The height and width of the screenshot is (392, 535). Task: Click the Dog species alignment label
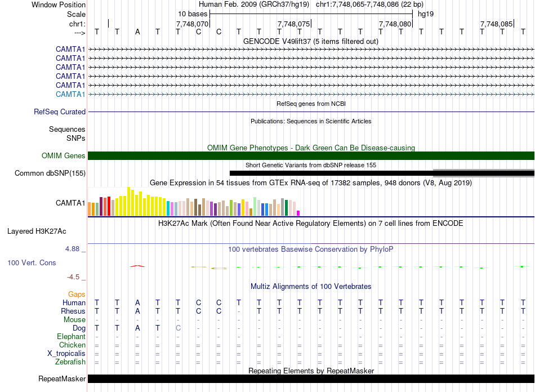click(79, 328)
